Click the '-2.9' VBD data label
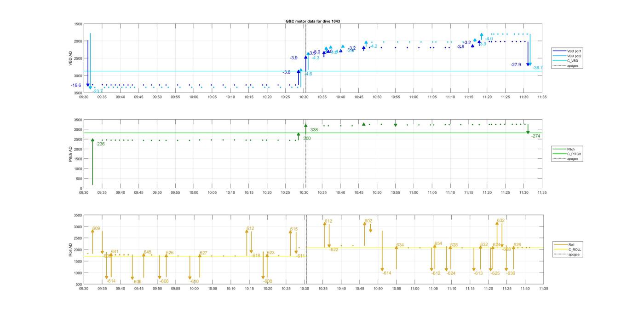This screenshot has height=319, width=644. [460, 46]
